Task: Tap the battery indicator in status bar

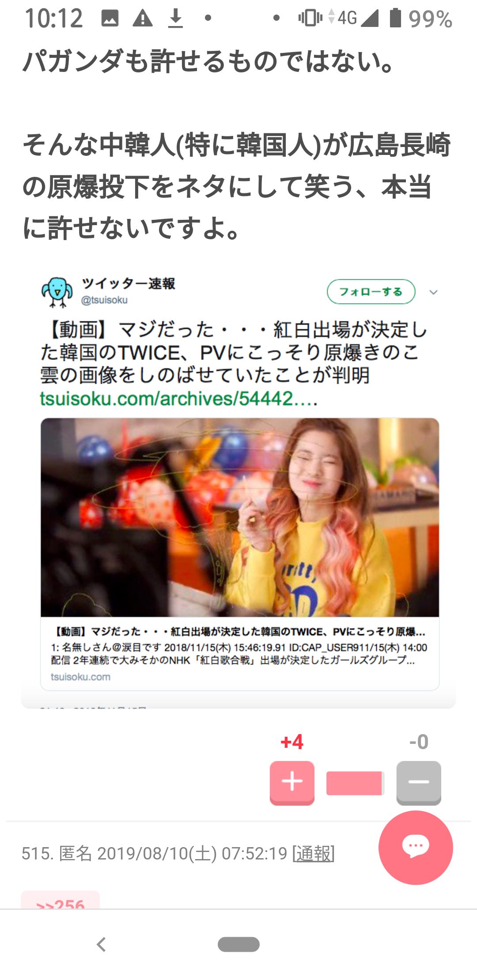Action: pos(396,19)
